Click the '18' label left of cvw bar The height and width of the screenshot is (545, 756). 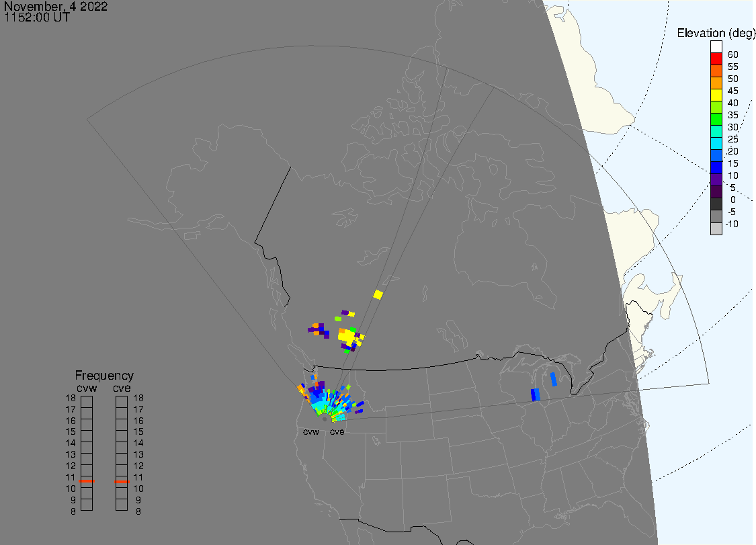coord(71,399)
